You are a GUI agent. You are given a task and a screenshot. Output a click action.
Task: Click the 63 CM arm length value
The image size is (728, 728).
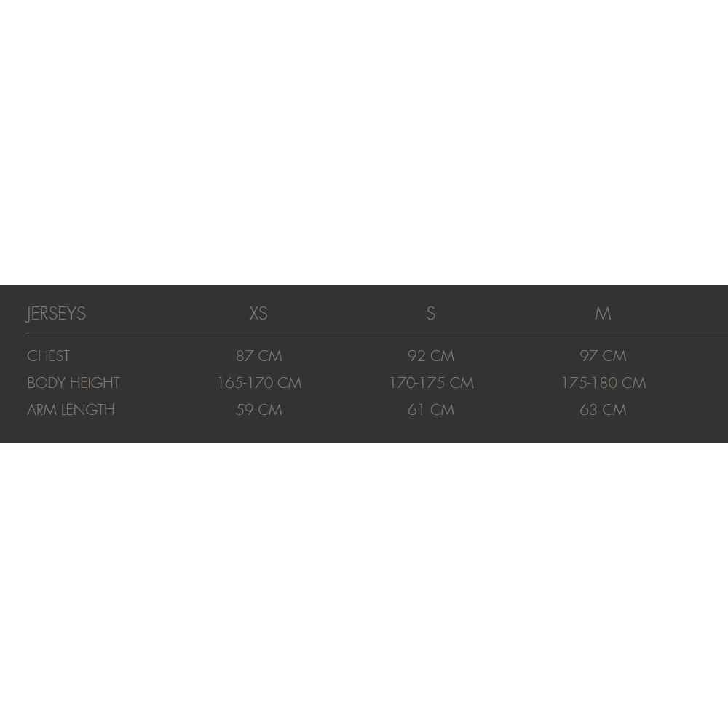pos(603,409)
